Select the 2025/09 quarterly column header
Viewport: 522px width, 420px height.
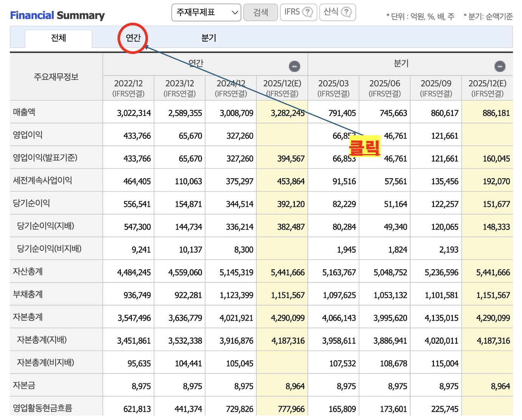pos(436,88)
